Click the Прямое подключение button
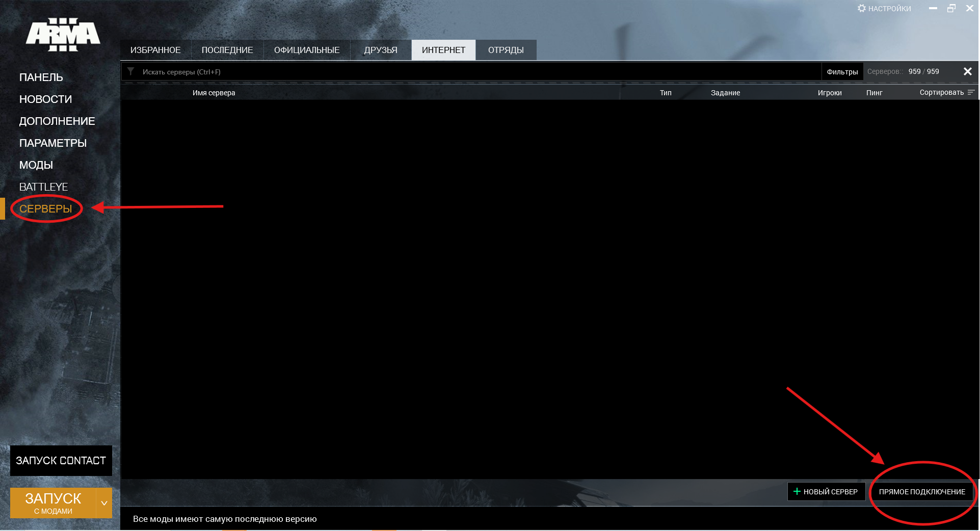The image size is (980, 531). point(921,492)
